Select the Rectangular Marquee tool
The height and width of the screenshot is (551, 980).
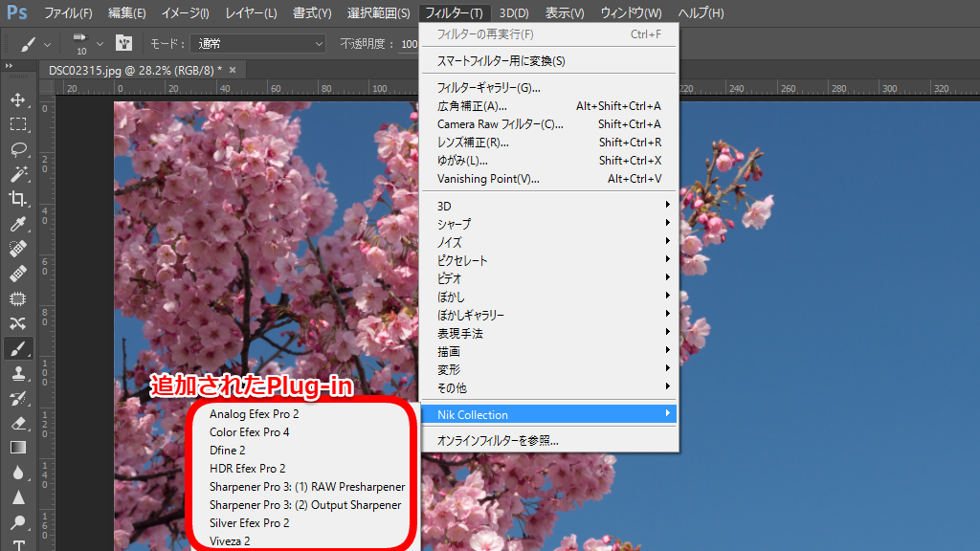tap(18, 124)
